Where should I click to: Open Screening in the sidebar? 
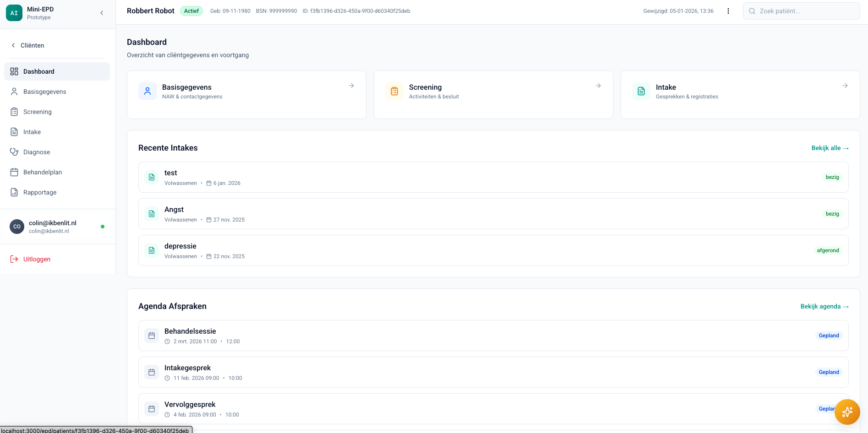coord(57,112)
